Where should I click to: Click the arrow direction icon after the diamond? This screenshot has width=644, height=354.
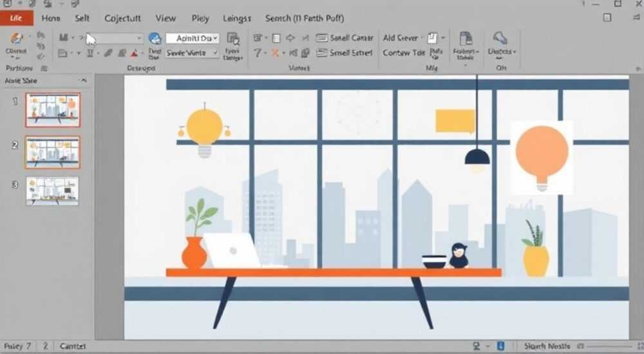click(x=305, y=38)
